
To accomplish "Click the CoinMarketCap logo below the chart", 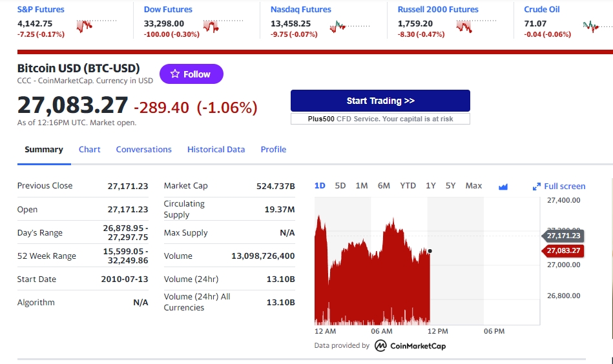I will (x=410, y=346).
